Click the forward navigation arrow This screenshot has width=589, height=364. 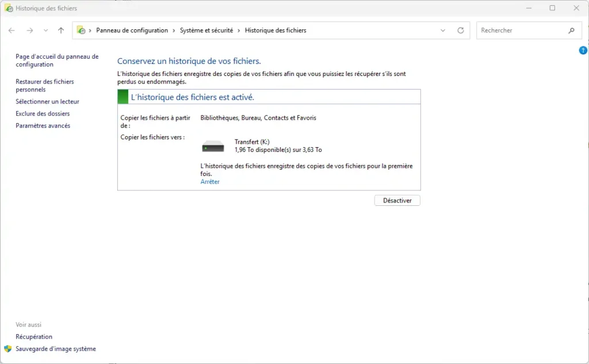tap(30, 30)
